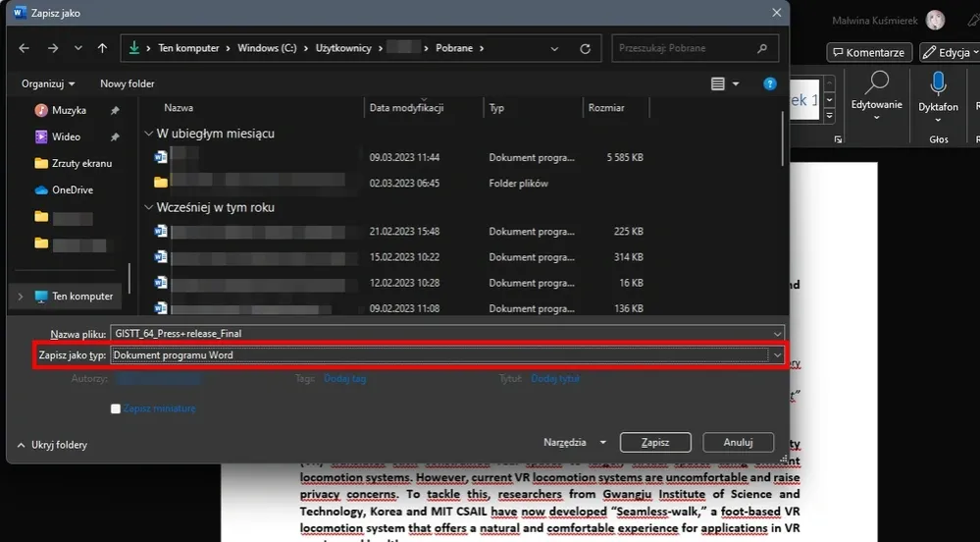
Task: Enable the Zapisz miniaturę checkbox
Action: [x=116, y=408]
